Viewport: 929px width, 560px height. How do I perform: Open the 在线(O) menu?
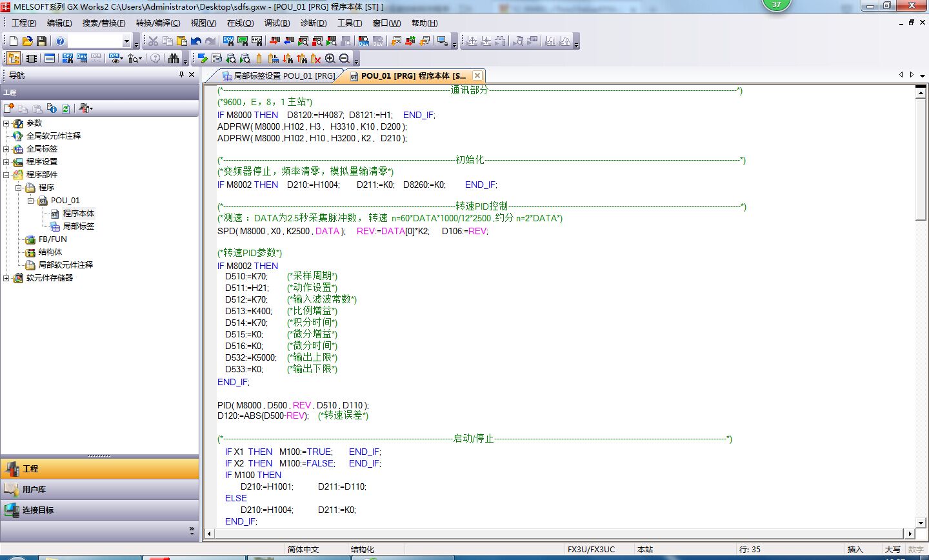[240, 23]
